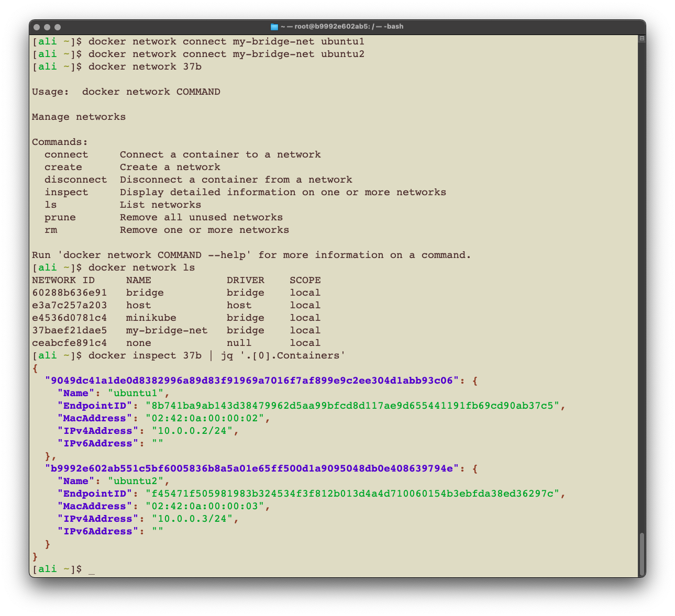Select the network ID 37baef21dae5
This screenshot has width=675, height=616.
click(69, 330)
